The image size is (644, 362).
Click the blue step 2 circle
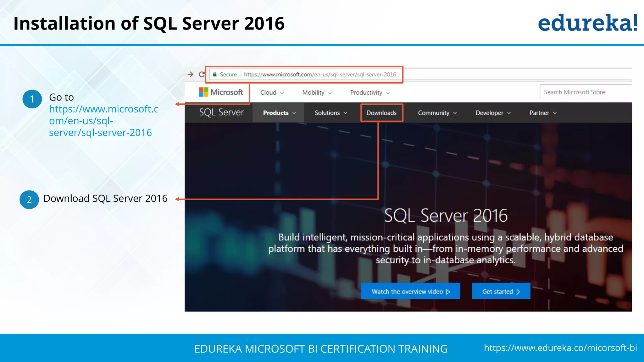point(29,200)
